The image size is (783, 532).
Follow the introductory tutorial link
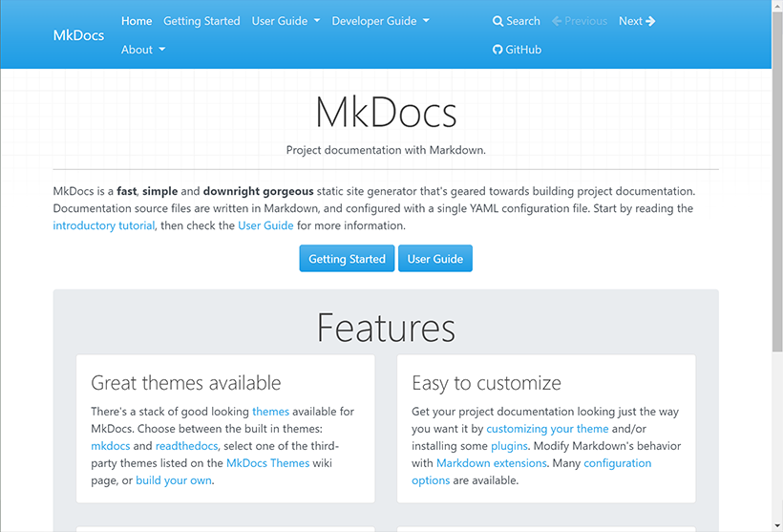pyautogui.click(x=104, y=225)
